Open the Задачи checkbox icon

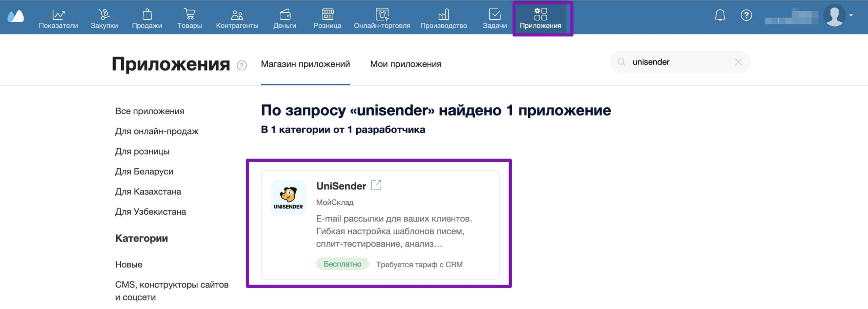pos(495,14)
